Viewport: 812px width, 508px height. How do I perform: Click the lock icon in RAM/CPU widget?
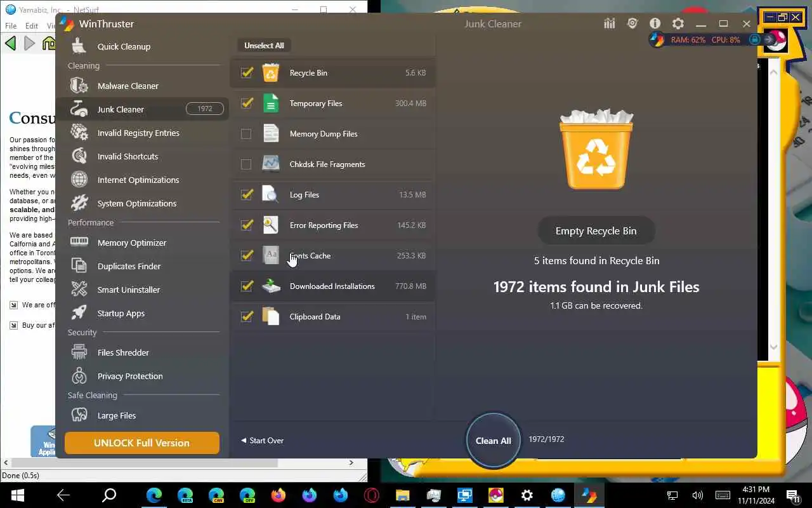pos(754,39)
